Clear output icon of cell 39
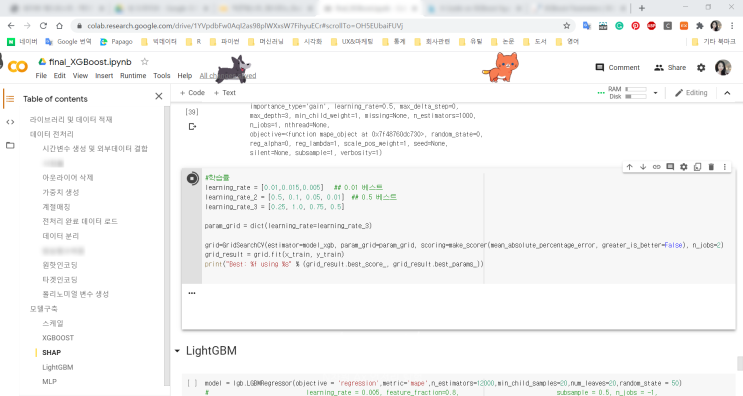Screen dimensions: 743x396 [x=192, y=126]
